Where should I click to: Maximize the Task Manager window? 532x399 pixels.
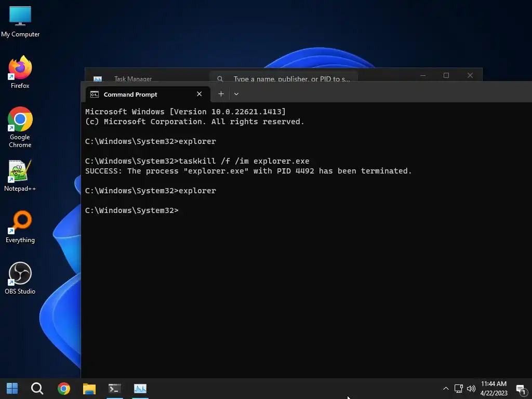pyautogui.click(x=446, y=75)
